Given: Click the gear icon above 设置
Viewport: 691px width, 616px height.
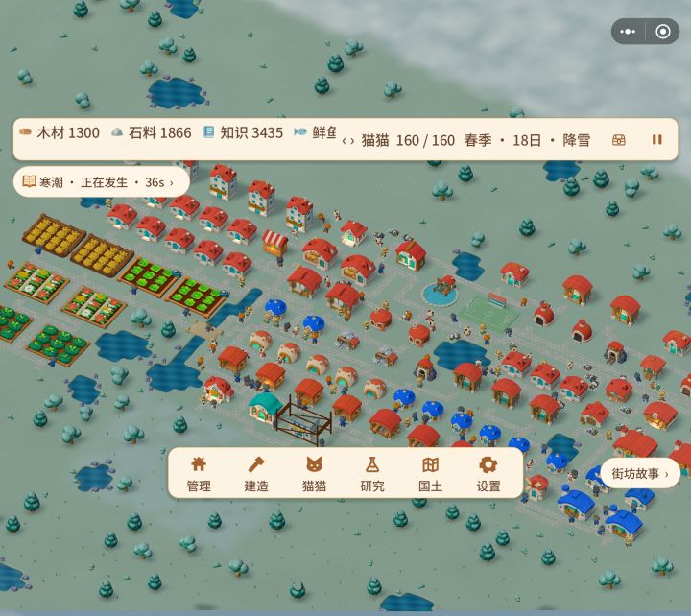Looking at the screenshot, I should (488, 464).
